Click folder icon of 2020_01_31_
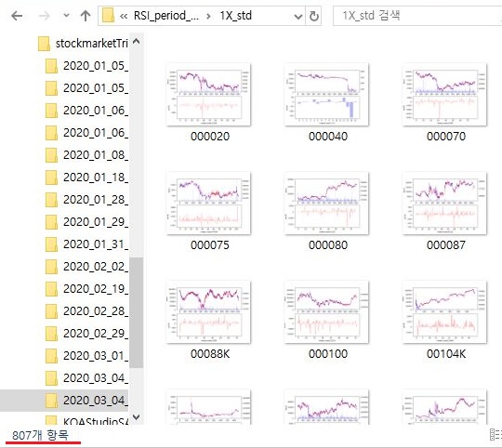Viewport: 502px width, 448px height. click(x=51, y=244)
